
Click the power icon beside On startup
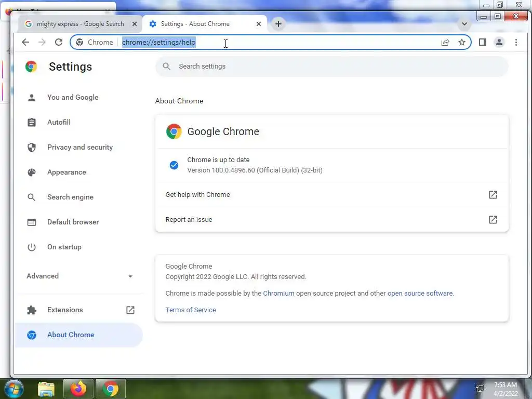(32, 247)
